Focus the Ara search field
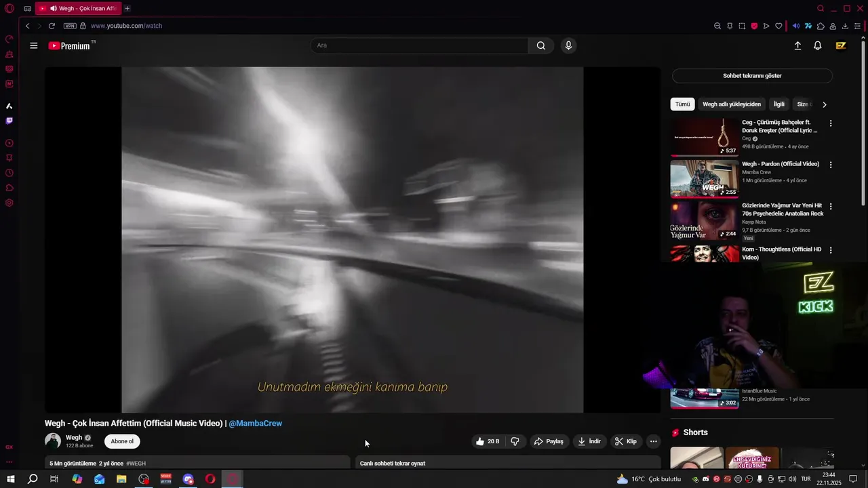This screenshot has height=488, width=868. [x=419, y=45]
